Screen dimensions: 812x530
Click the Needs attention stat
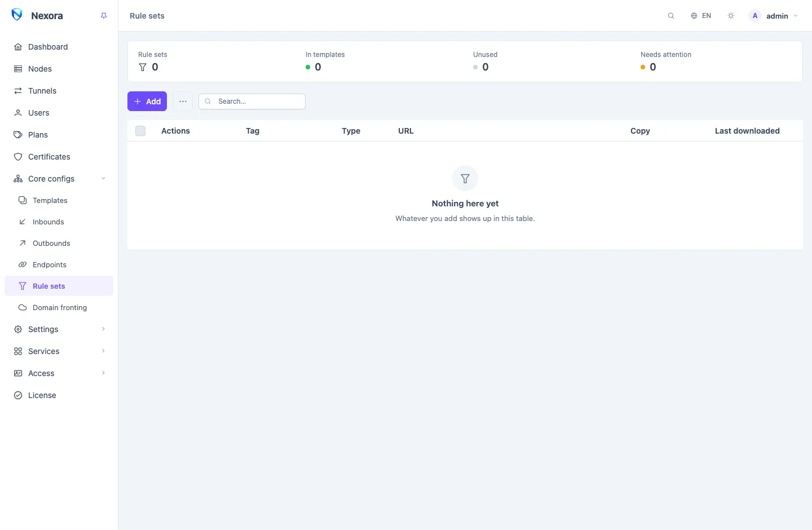coord(666,61)
